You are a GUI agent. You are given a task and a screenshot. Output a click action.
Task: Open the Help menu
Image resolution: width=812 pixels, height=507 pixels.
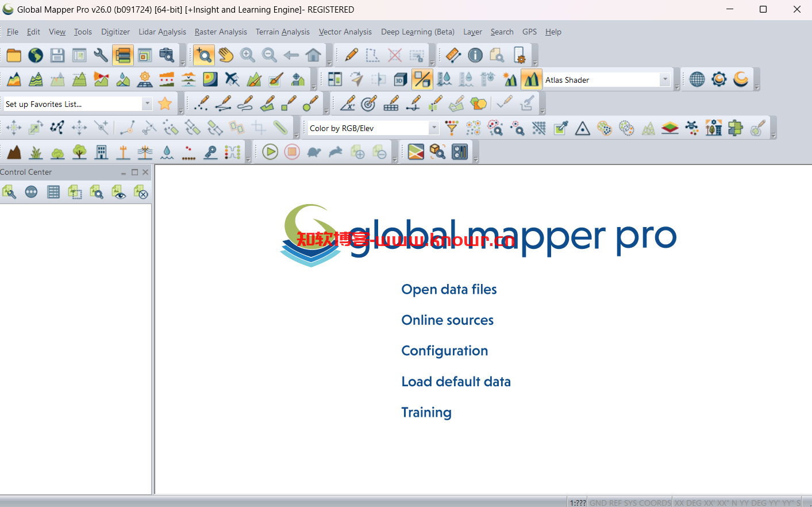553,32
